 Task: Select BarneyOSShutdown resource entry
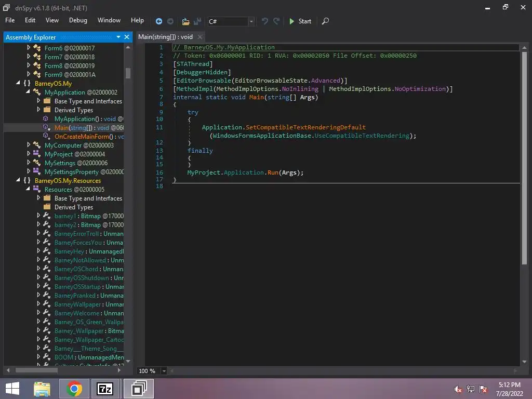pos(89,277)
